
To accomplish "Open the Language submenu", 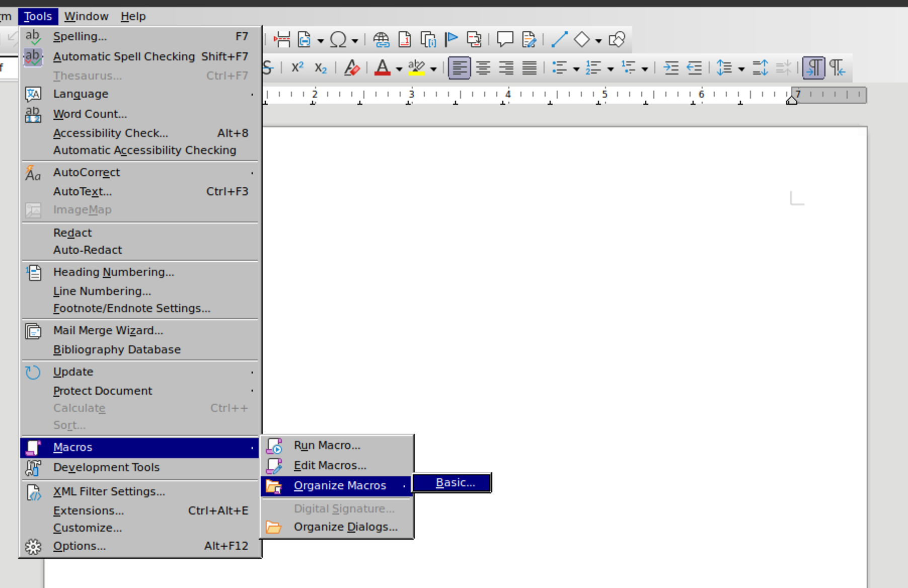I will [x=140, y=94].
